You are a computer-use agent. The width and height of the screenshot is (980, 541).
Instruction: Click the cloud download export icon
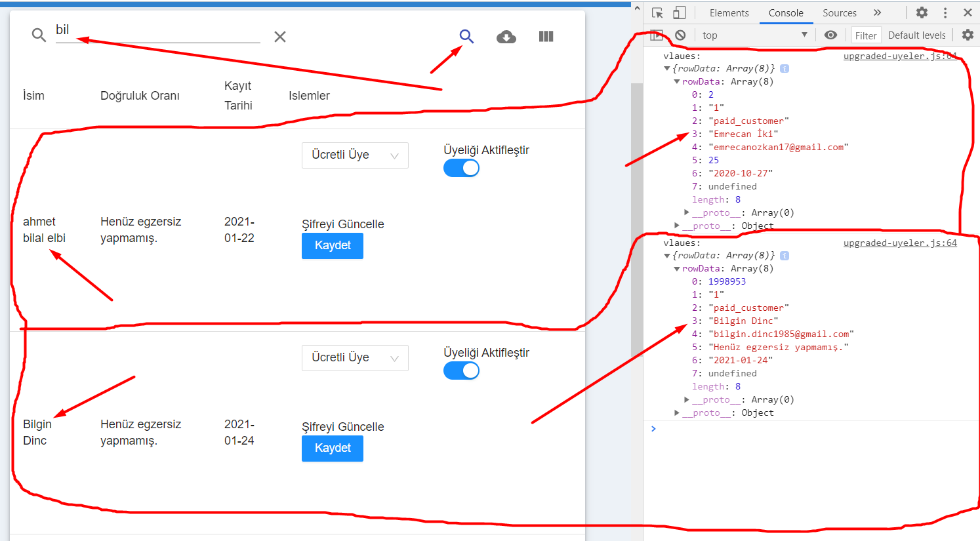point(506,37)
